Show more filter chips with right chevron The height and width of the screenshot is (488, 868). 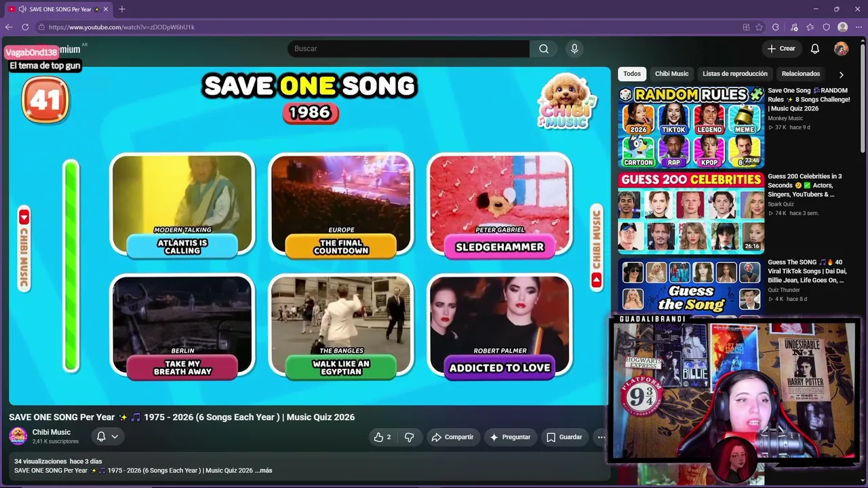[842, 75]
